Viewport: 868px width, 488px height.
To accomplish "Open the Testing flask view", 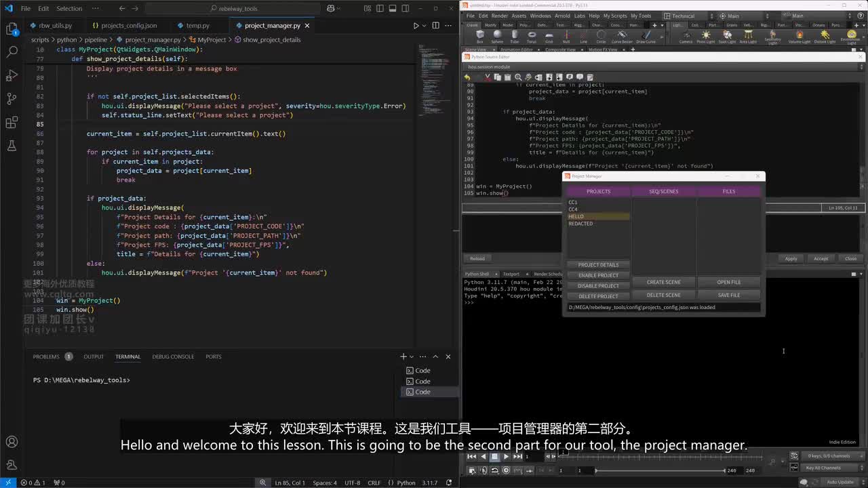I will pos(12,146).
